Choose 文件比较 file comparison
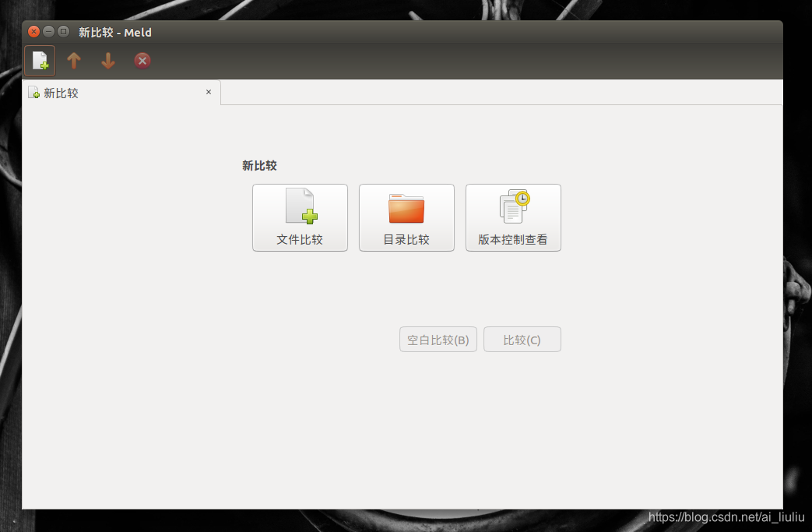Screen dimensions: 812x532 click(300, 217)
